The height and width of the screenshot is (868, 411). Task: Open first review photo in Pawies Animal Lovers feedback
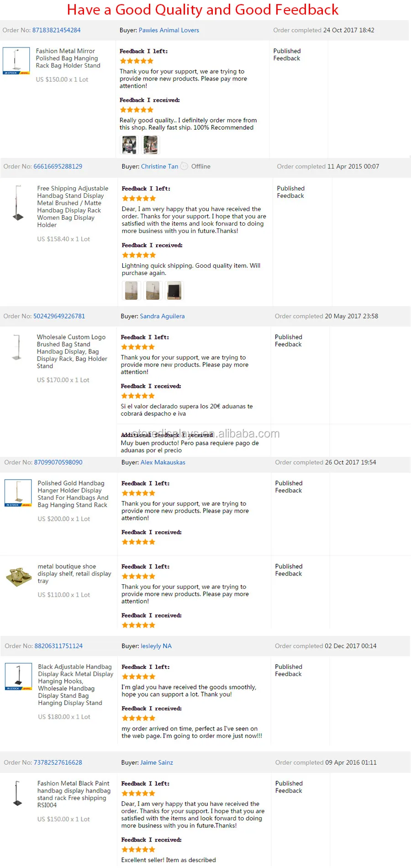pos(129,145)
